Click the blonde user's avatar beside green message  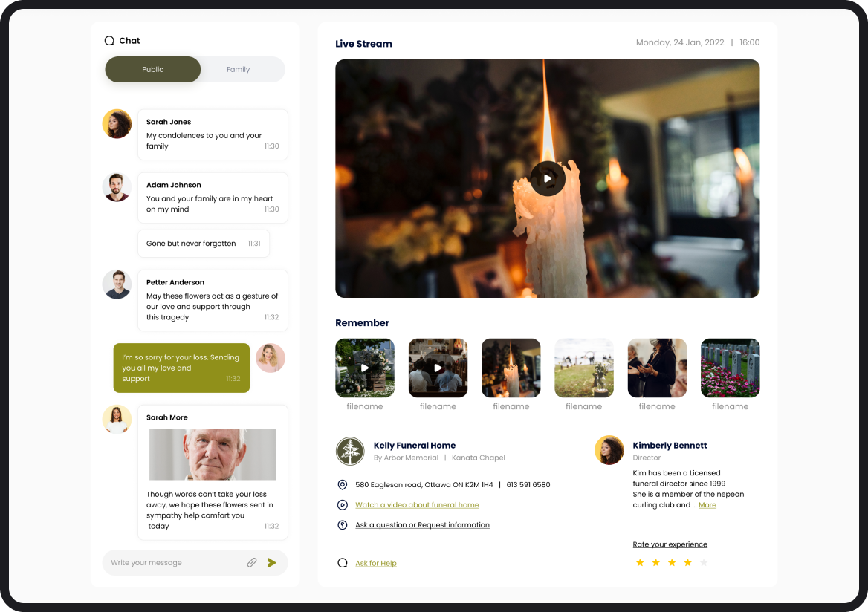(271, 357)
